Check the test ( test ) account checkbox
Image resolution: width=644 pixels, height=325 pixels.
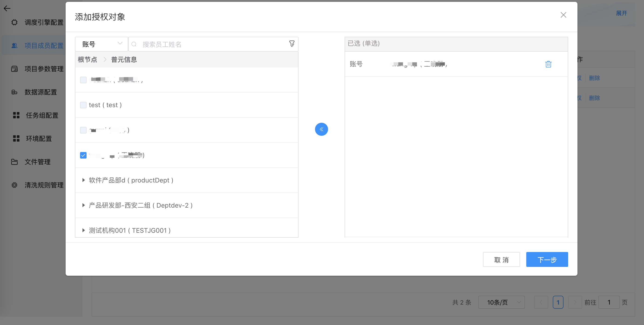coord(83,105)
